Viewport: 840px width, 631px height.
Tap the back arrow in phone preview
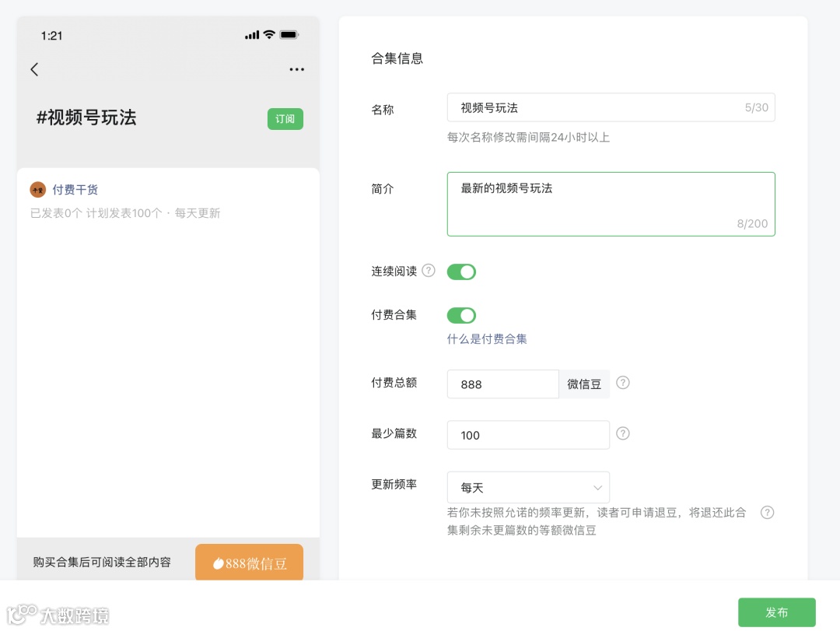[34, 69]
